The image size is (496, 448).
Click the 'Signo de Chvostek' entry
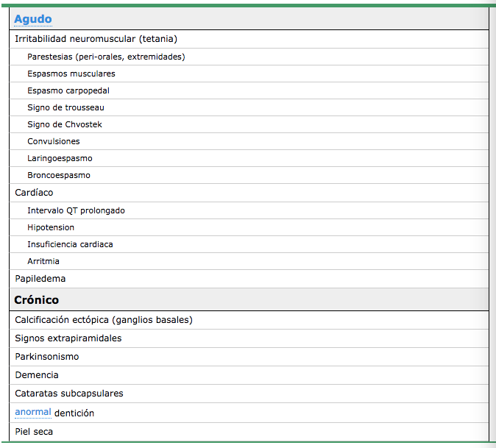point(65,124)
